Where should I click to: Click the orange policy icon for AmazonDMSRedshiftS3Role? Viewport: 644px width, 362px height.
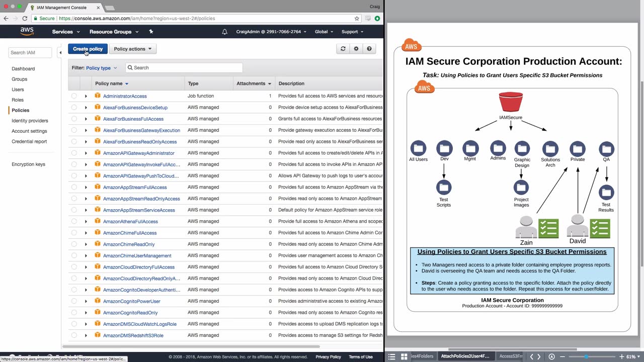click(x=98, y=335)
